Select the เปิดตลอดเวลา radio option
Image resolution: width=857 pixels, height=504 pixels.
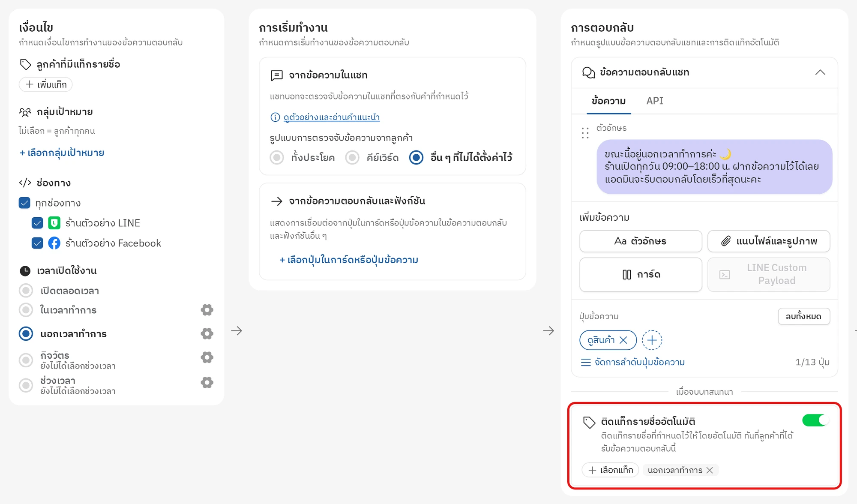26,291
